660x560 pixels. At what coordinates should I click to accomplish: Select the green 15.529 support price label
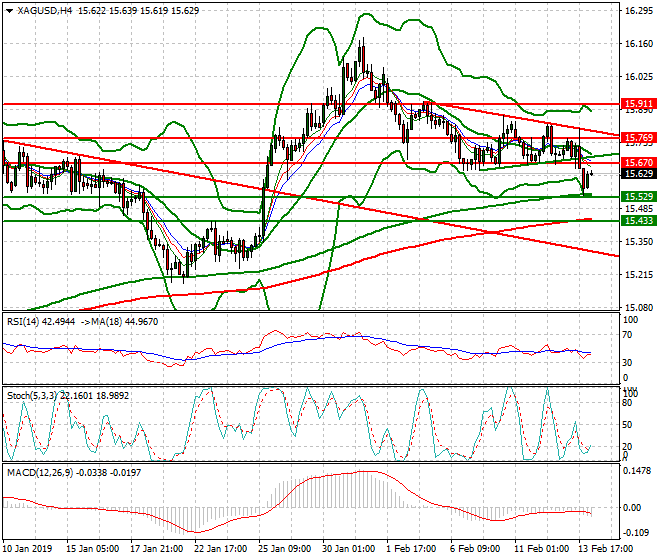coord(639,197)
